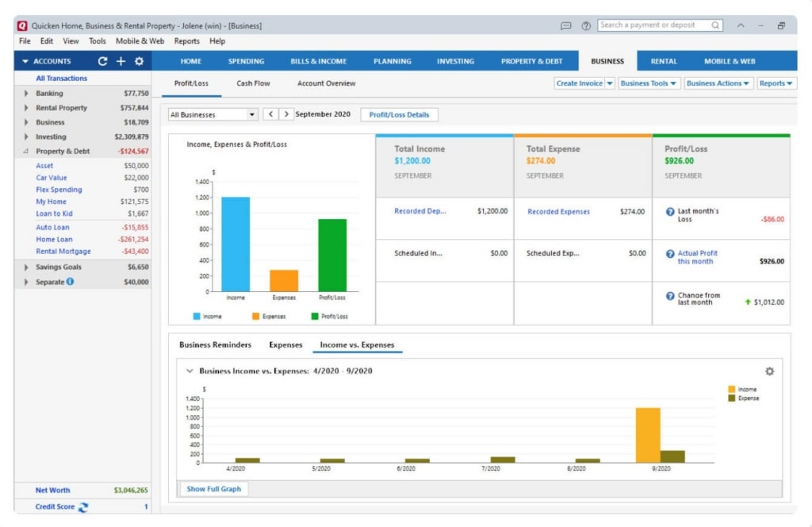Click the orange Expenses legend swatch
This screenshot has height=527, width=812.
pyautogui.click(x=256, y=316)
